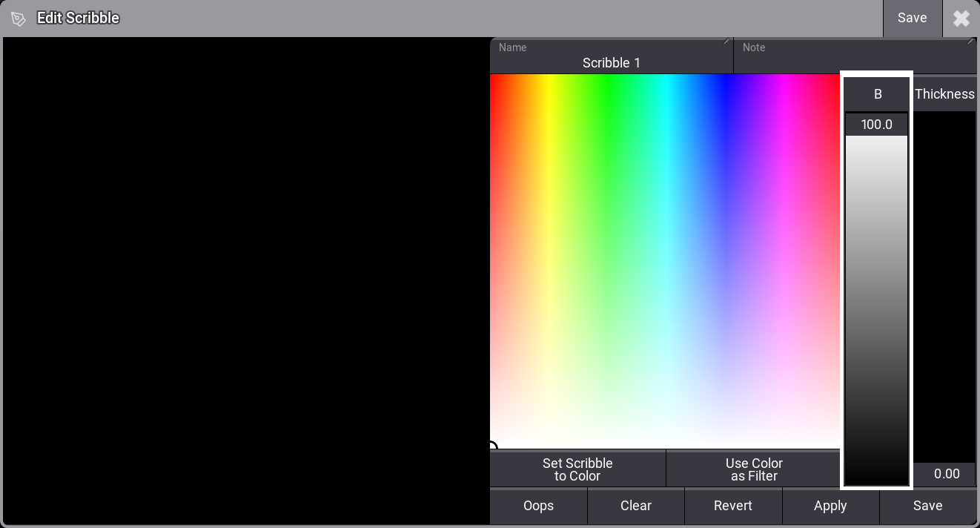The width and height of the screenshot is (980, 528).
Task: Clear the scribble drawing
Action: (x=635, y=506)
